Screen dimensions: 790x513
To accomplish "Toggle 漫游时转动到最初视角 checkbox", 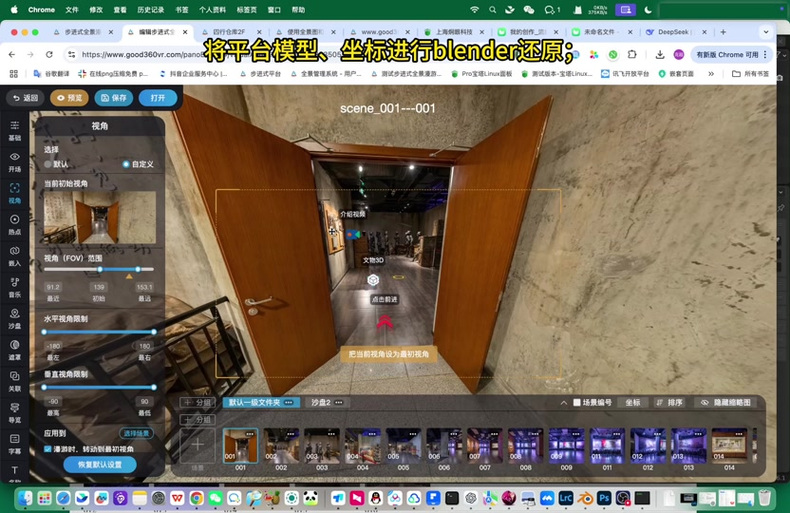I will pyautogui.click(x=47, y=448).
